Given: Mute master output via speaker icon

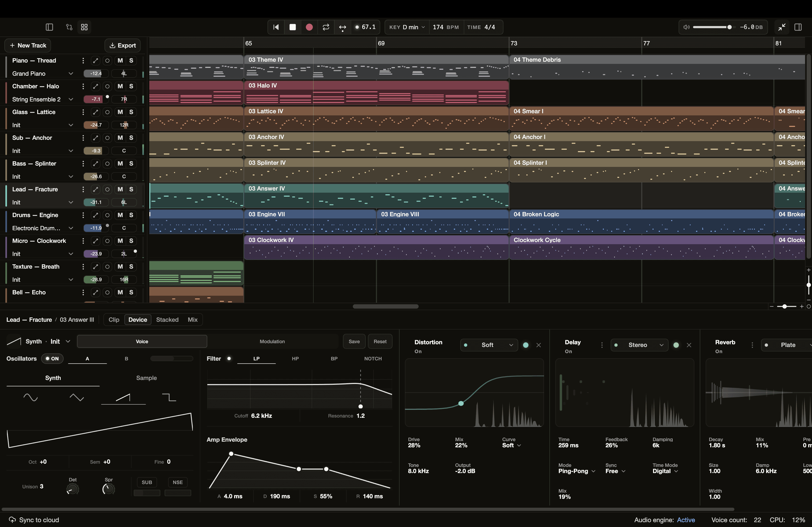Looking at the screenshot, I should 686,27.
